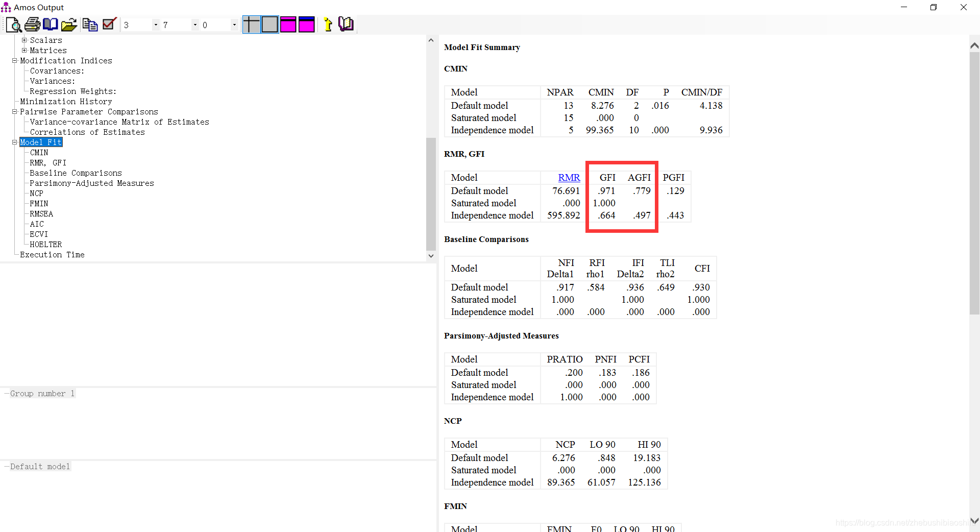Select Variance-covariance Matrix of Estimates
Viewport: 980px width, 532px height.
pos(119,122)
